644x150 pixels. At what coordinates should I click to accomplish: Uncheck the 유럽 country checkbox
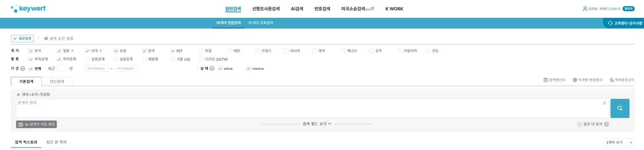tap(116, 51)
